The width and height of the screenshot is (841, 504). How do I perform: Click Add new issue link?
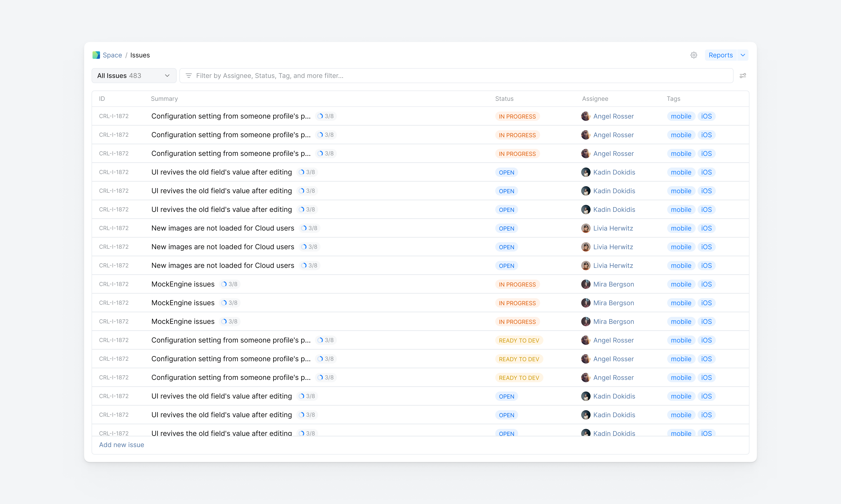(121, 445)
